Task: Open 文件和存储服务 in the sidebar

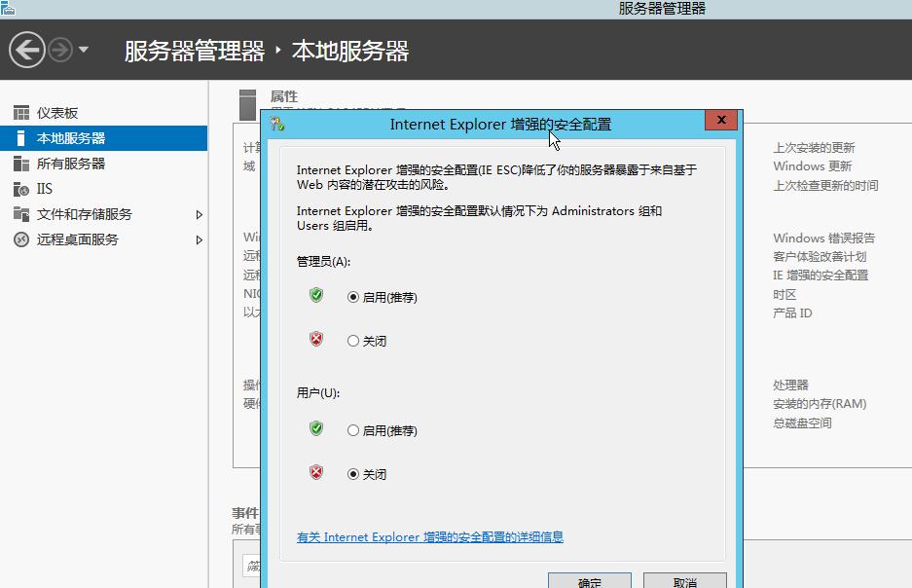Action: 85,214
